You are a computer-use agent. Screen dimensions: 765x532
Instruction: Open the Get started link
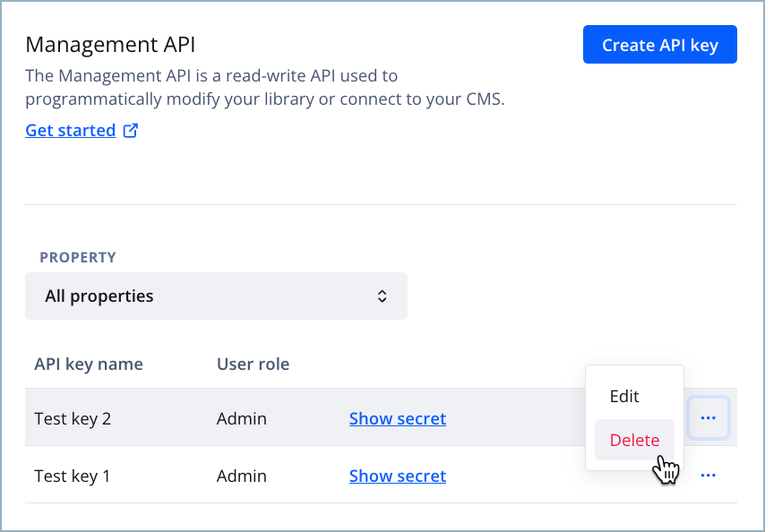click(x=70, y=131)
